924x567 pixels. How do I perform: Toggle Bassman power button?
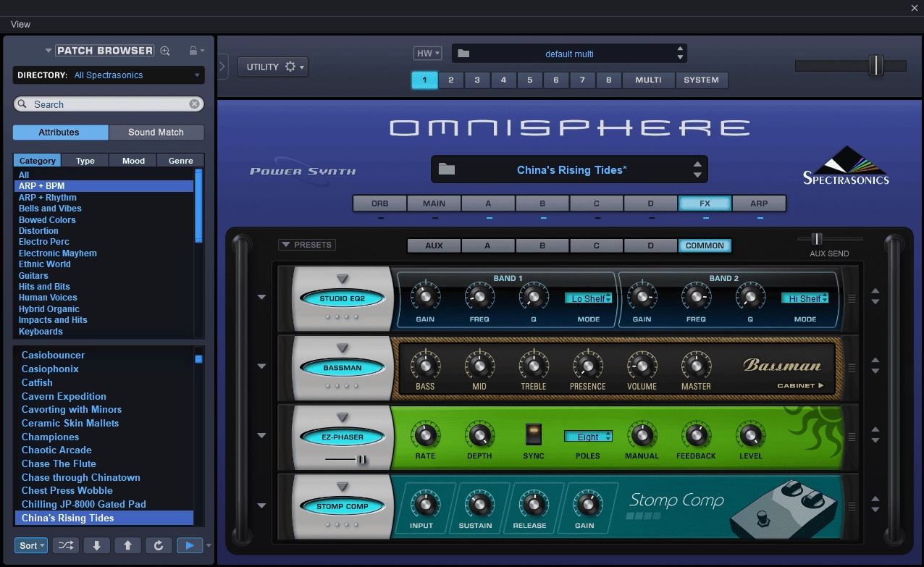tap(343, 368)
